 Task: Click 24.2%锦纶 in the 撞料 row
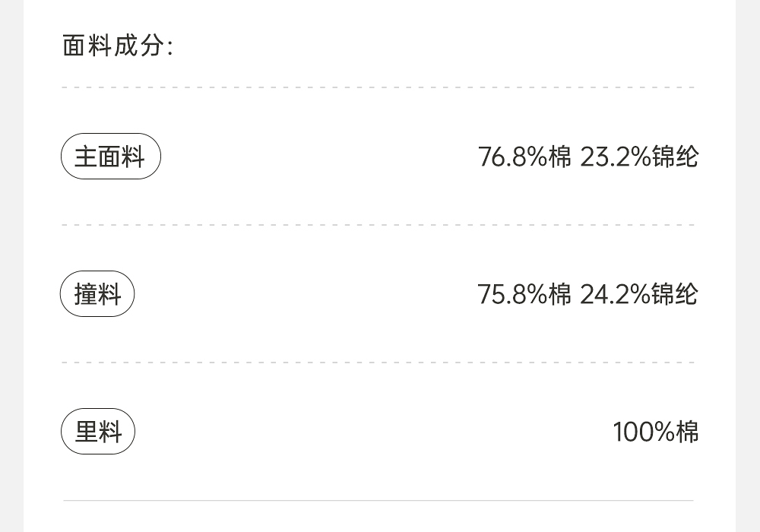click(x=638, y=294)
